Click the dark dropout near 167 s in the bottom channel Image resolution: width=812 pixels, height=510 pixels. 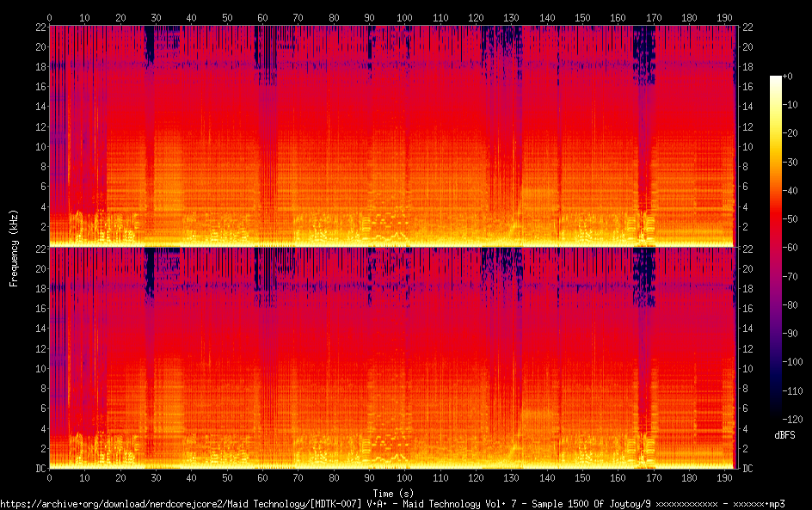[643, 275]
